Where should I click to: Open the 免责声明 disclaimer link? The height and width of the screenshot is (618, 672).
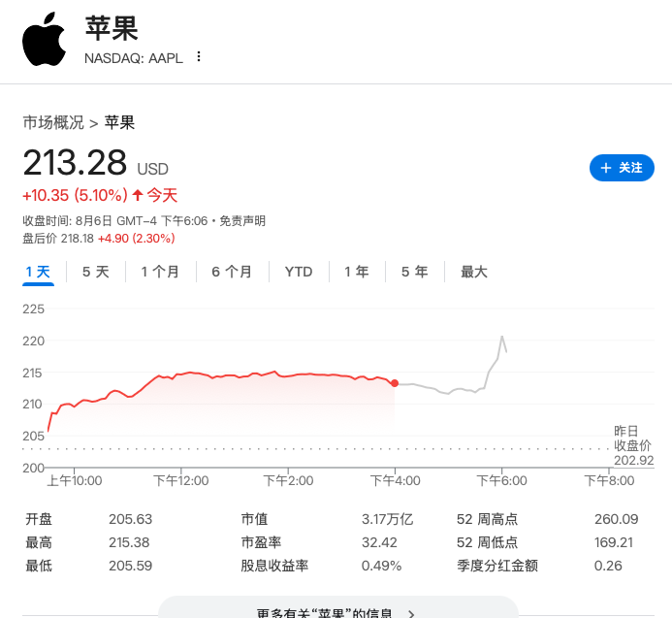click(x=242, y=221)
